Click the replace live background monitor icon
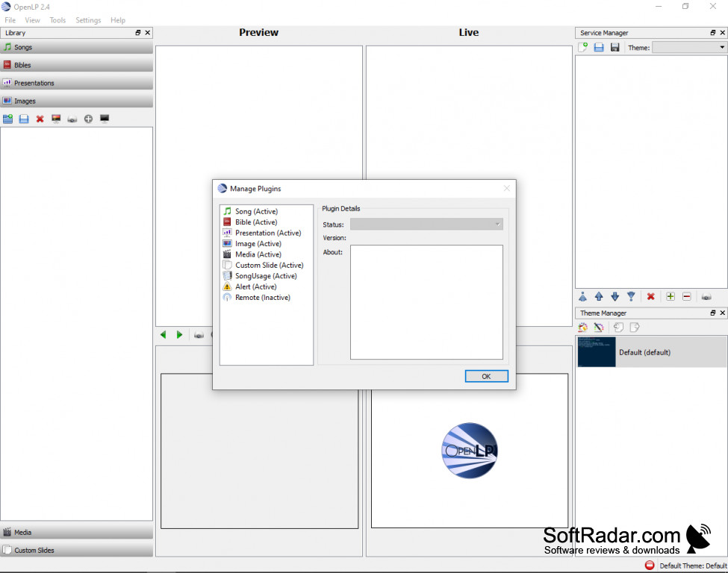This screenshot has width=728, height=573. (x=105, y=119)
